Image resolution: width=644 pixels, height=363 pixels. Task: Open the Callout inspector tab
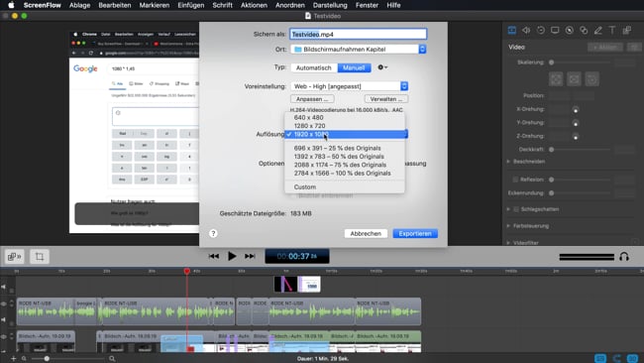tap(570, 30)
